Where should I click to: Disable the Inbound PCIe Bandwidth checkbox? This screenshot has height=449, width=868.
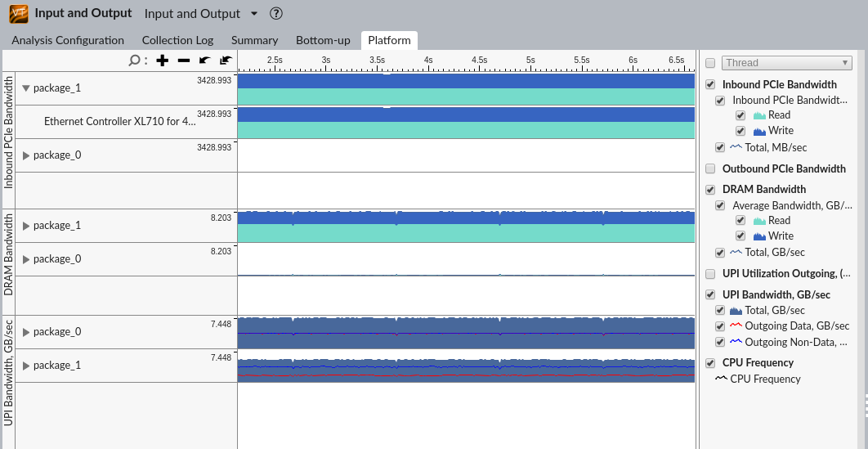pyautogui.click(x=710, y=84)
